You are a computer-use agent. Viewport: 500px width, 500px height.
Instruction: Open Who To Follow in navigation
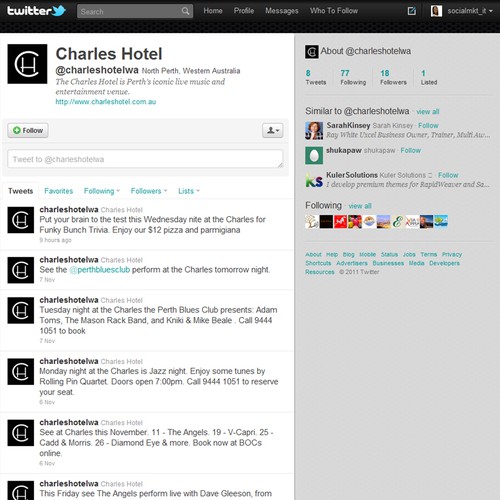pyautogui.click(x=334, y=11)
